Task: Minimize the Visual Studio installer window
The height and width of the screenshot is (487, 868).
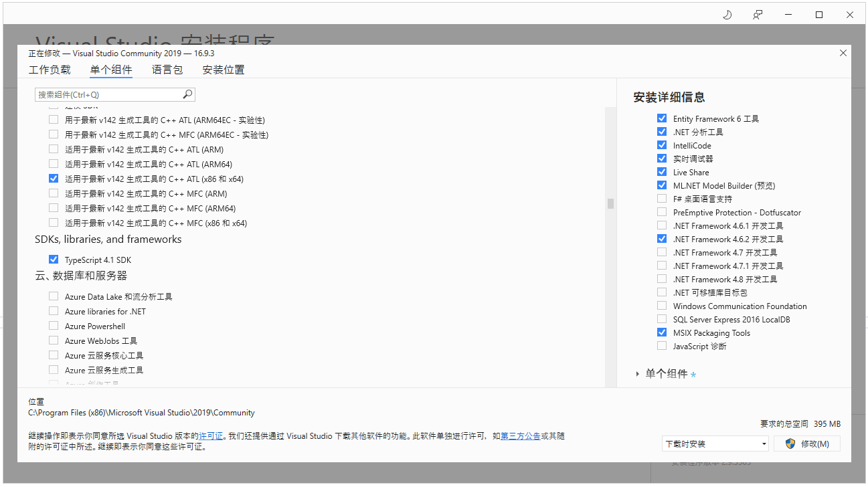Action: click(x=788, y=15)
